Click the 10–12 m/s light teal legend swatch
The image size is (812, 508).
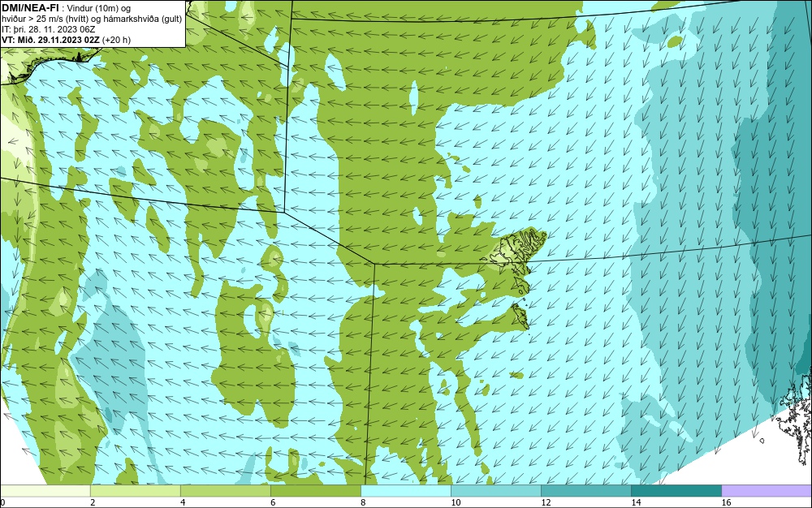pos(495,491)
